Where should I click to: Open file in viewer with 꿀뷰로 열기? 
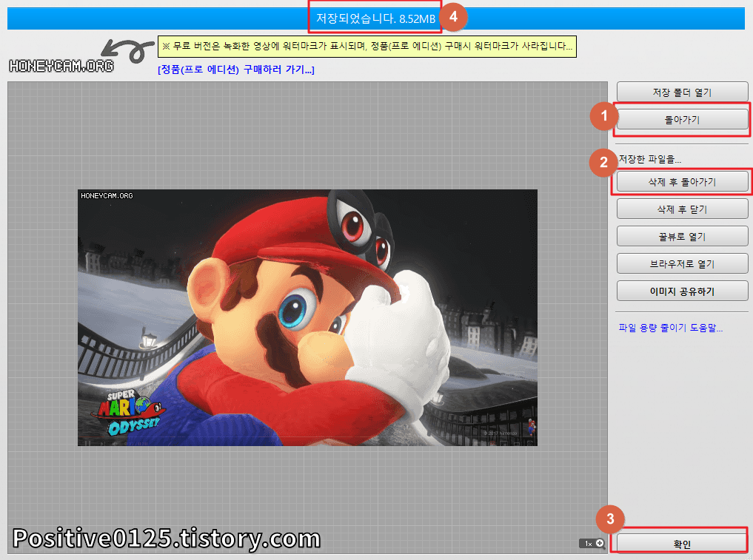click(682, 236)
